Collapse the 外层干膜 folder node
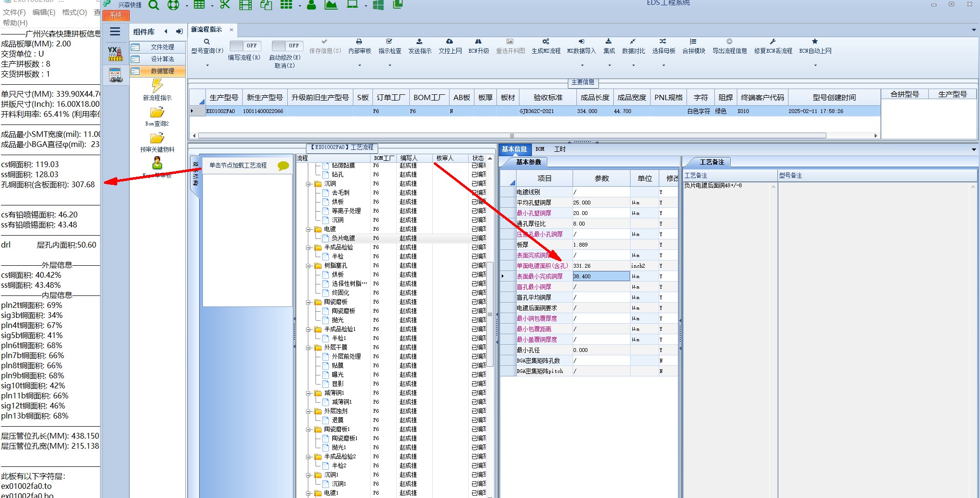The height and width of the screenshot is (498, 980). [309, 348]
